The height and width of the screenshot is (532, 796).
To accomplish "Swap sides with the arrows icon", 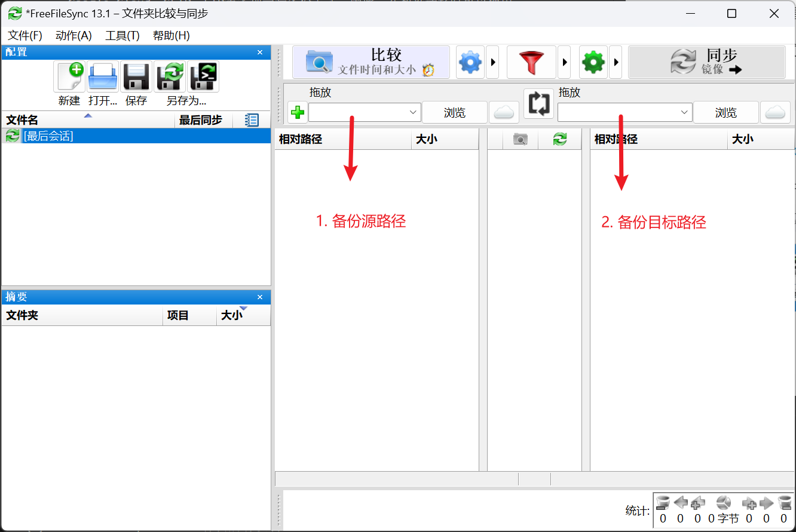I will [539, 103].
